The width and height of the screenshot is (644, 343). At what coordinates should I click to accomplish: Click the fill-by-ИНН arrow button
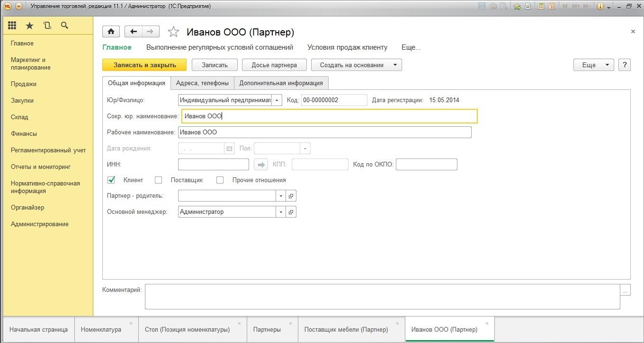[x=261, y=165]
